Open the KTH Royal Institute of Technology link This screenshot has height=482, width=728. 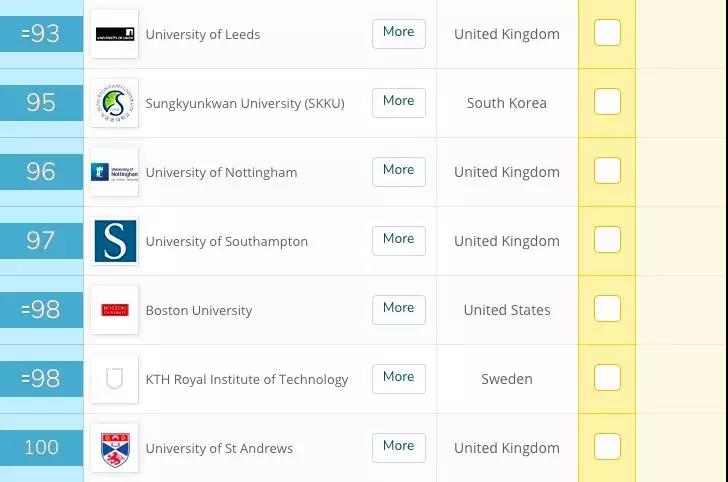[x=247, y=379]
